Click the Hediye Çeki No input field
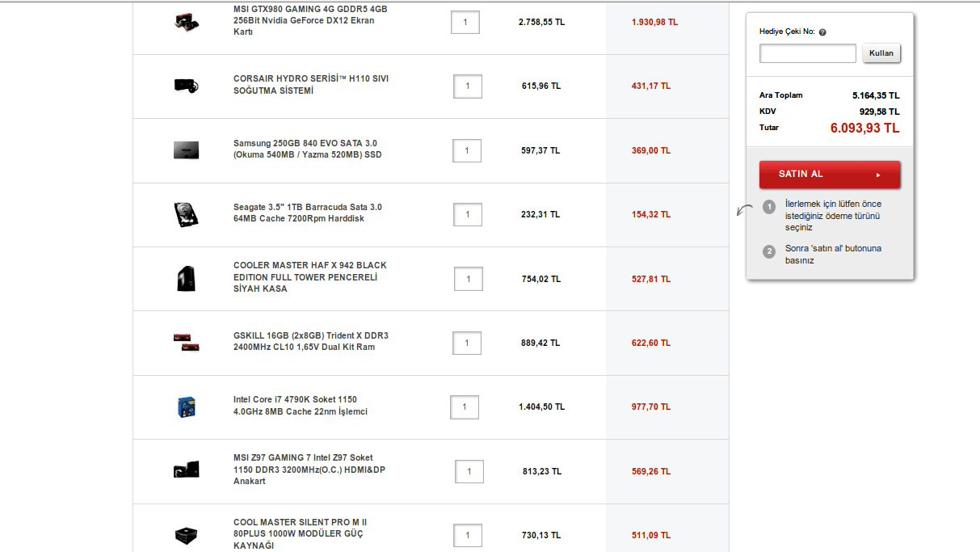Screen dimensions: 980x552 point(807,53)
